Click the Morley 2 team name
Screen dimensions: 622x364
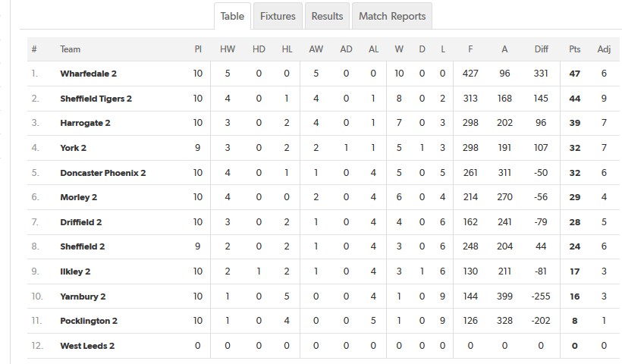point(79,197)
